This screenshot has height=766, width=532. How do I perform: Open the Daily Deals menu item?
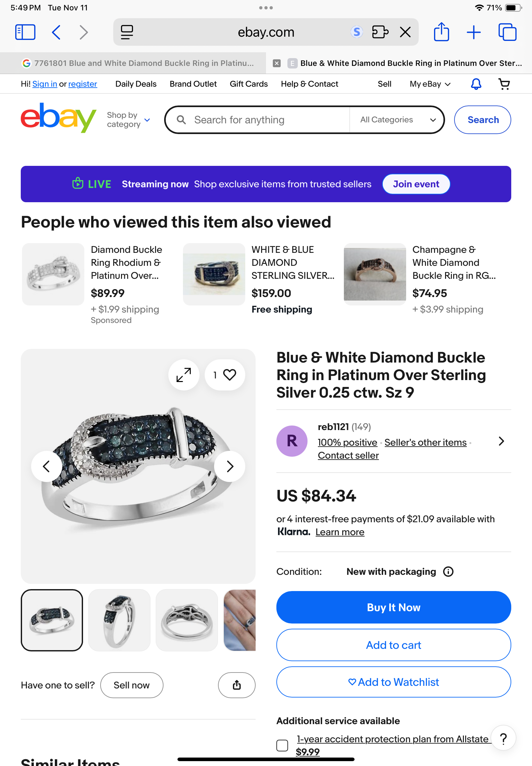point(136,84)
